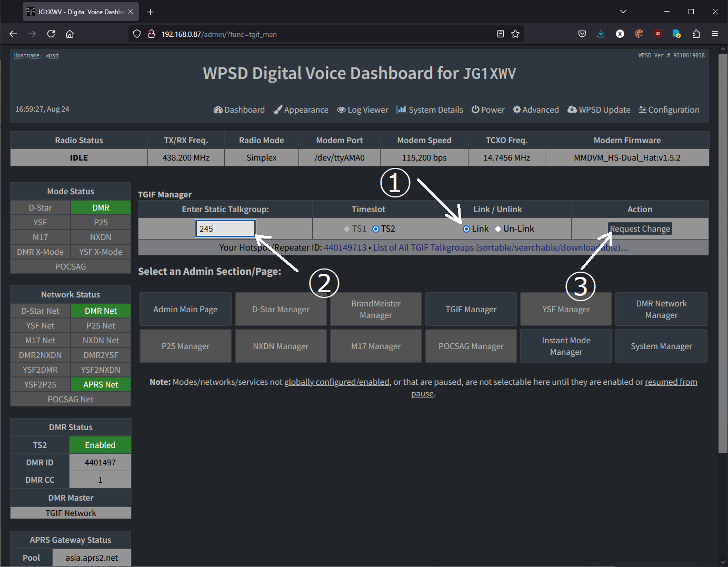Open the System Manager button
The width and height of the screenshot is (728, 567).
click(x=661, y=346)
